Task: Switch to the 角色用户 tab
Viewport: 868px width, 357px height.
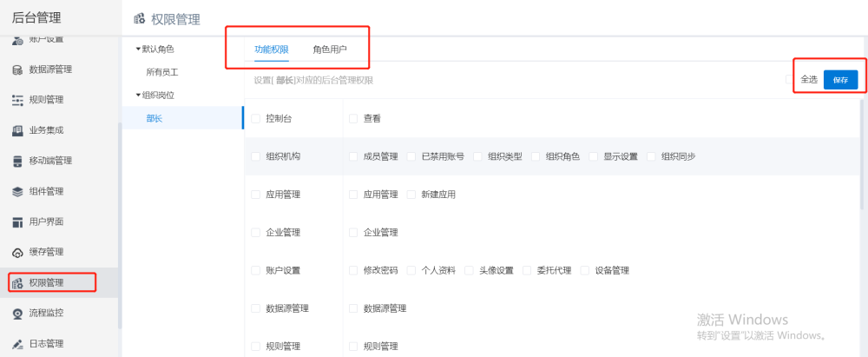Action: 330,50
